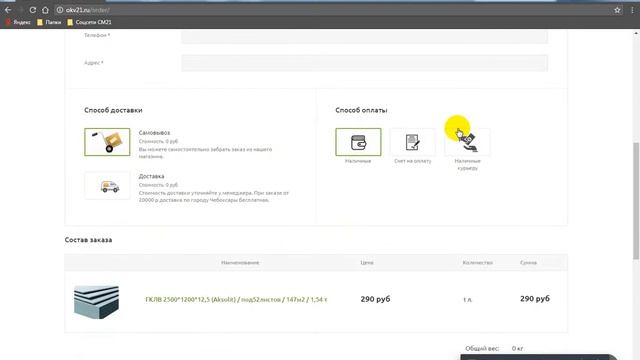Select Счет на оплату payment option
The width and height of the screenshot is (640, 360).
pos(413,142)
